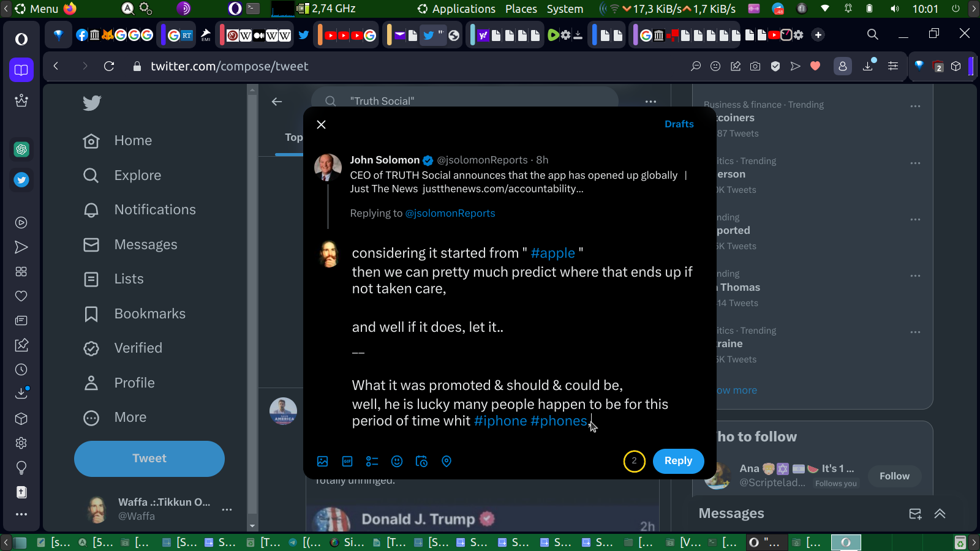Reload the current page
Screen dimensions: 980x551
point(109,66)
